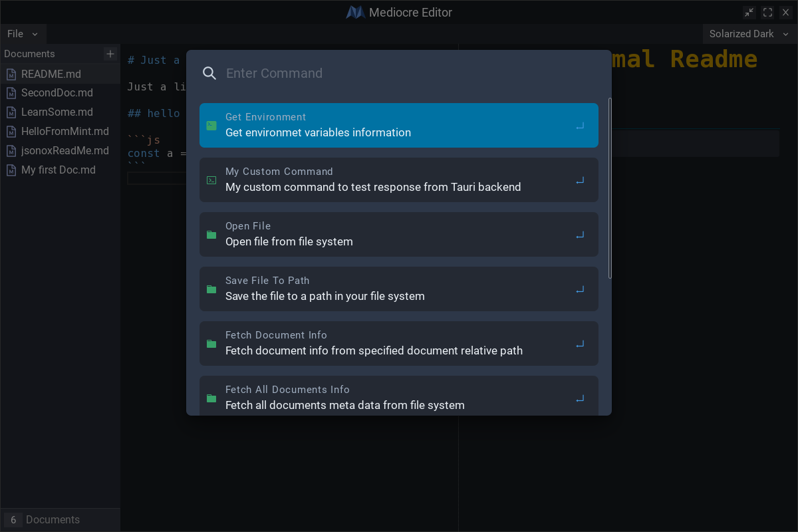Open the Solarized Dark theme dropdown
This screenshot has width=798, height=532.
[x=749, y=34]
